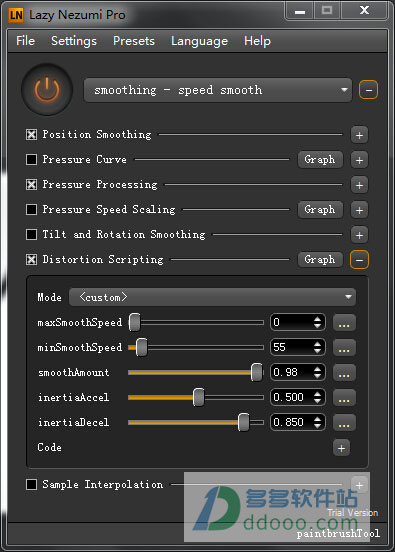Open maxSmoothSpeed options ellipsis button
The height and width of the screenshot is (552, 395).
(x=344, y=322)
